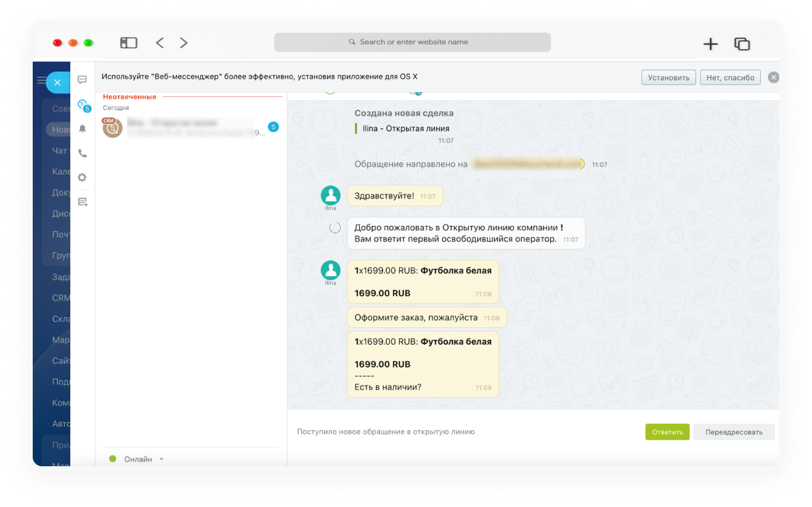Dismiss the install banner with the round X
The image size is (812, 507).
(x=774, y=78)
